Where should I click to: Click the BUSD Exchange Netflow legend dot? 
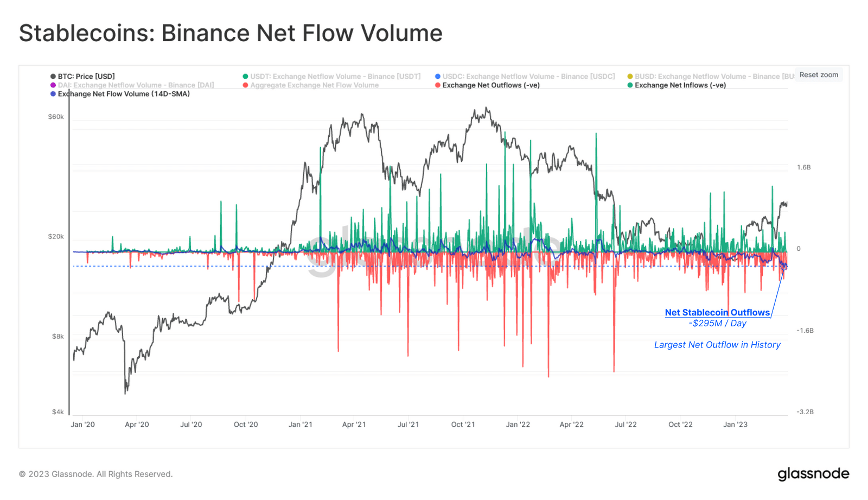click(629, 76)
